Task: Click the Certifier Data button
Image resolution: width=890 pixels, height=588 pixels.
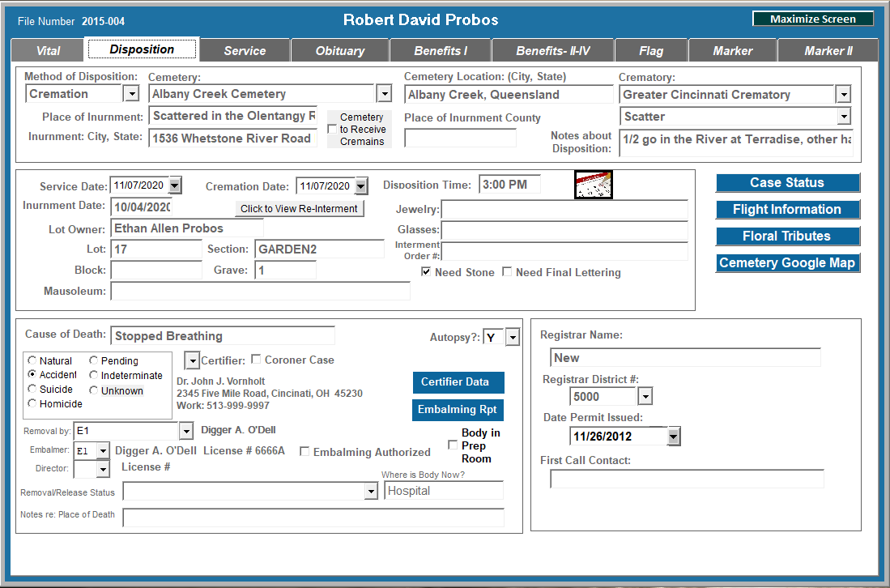Action: click(x=457, y=382)
